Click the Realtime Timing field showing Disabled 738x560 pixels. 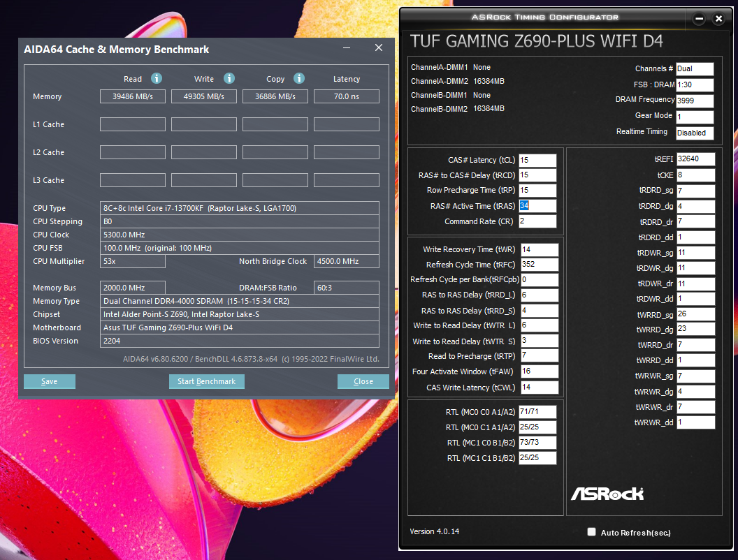[x=695, y=133]
